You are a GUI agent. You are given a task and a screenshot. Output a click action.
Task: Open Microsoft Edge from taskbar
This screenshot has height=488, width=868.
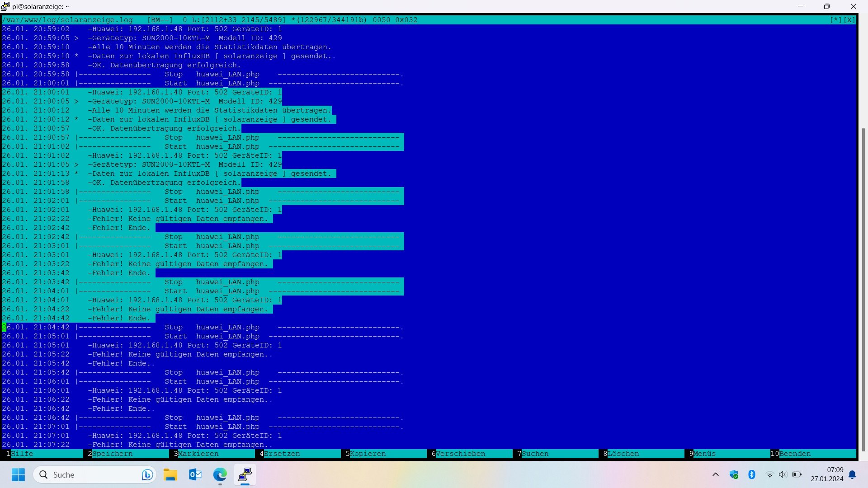click(220, 475)
